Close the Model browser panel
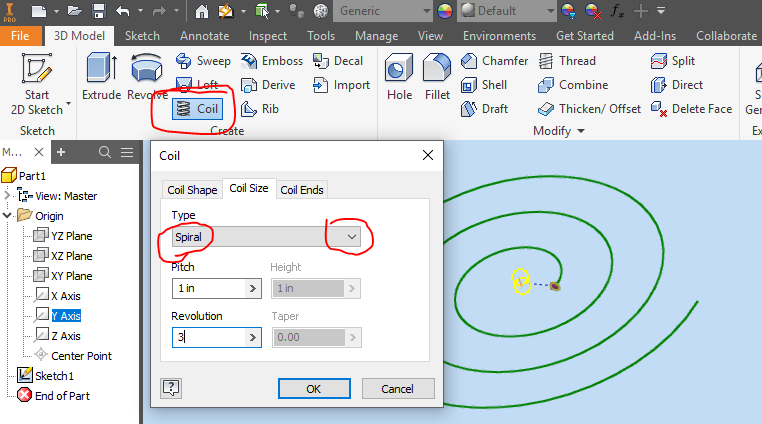Screen dimensions: 762x424 tap(39, 152)
